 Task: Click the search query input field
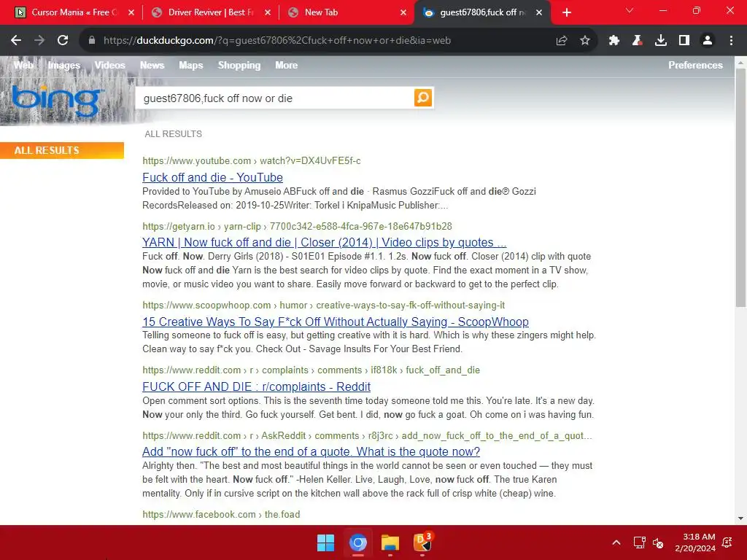pyautogui.click(x=275, y=98)
